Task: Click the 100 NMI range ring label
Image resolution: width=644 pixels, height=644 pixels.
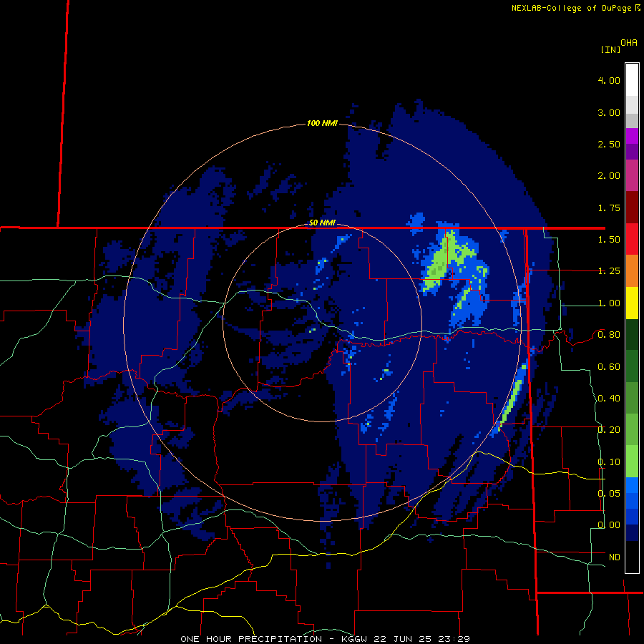Action: tap(323, 123)
